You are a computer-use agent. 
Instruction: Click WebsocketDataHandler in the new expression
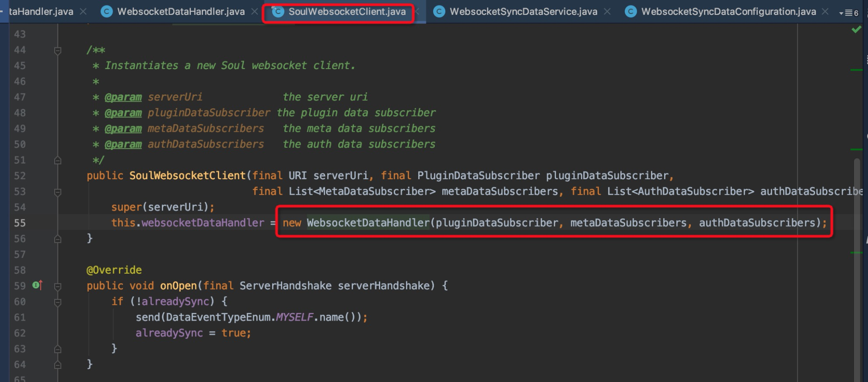click(368, 223)
